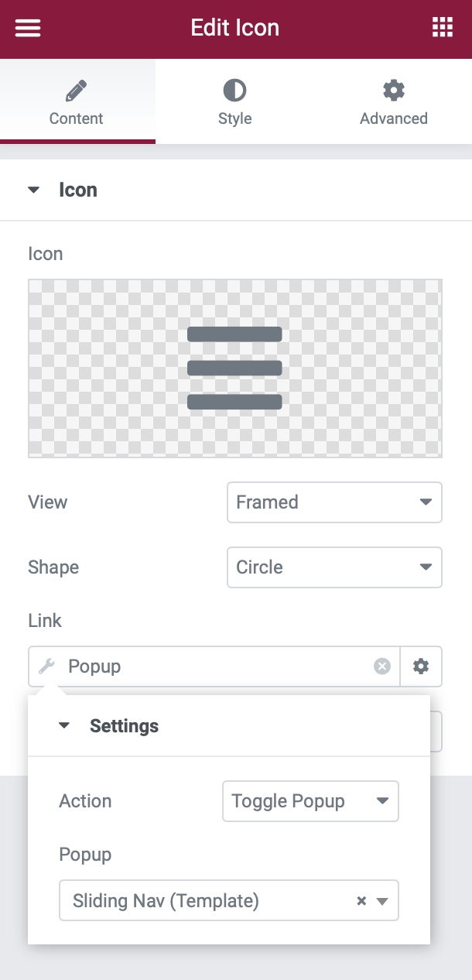Click the Icon section heading

(x=78, y=190)
